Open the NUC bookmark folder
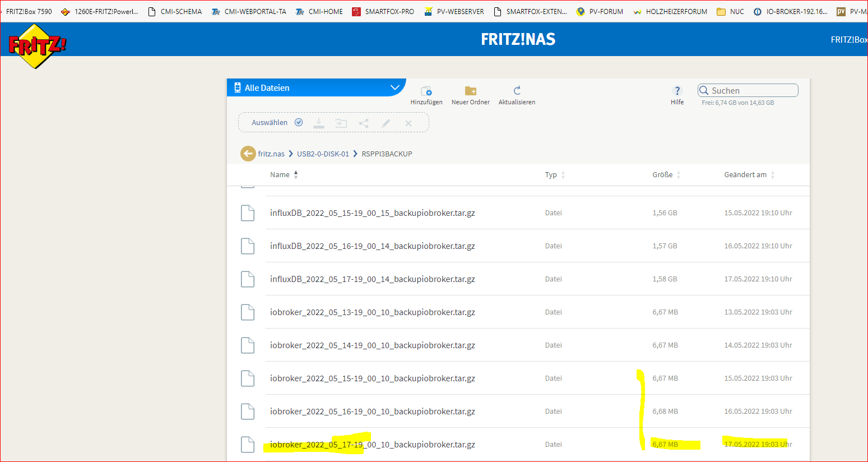Image resolution: width=868 pixels, height=462 pixels. [x=731, y=11]
